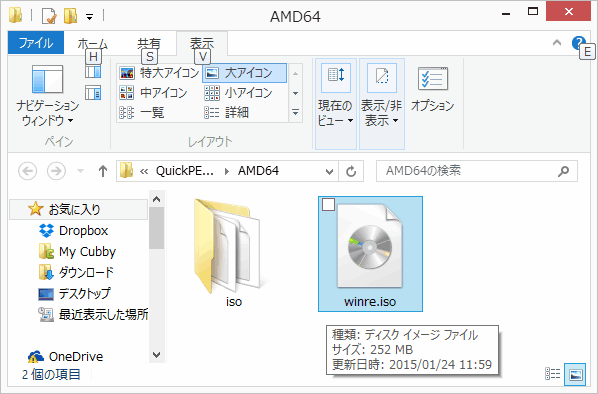Select お気に入り favorites in the navigation pane

78,209
